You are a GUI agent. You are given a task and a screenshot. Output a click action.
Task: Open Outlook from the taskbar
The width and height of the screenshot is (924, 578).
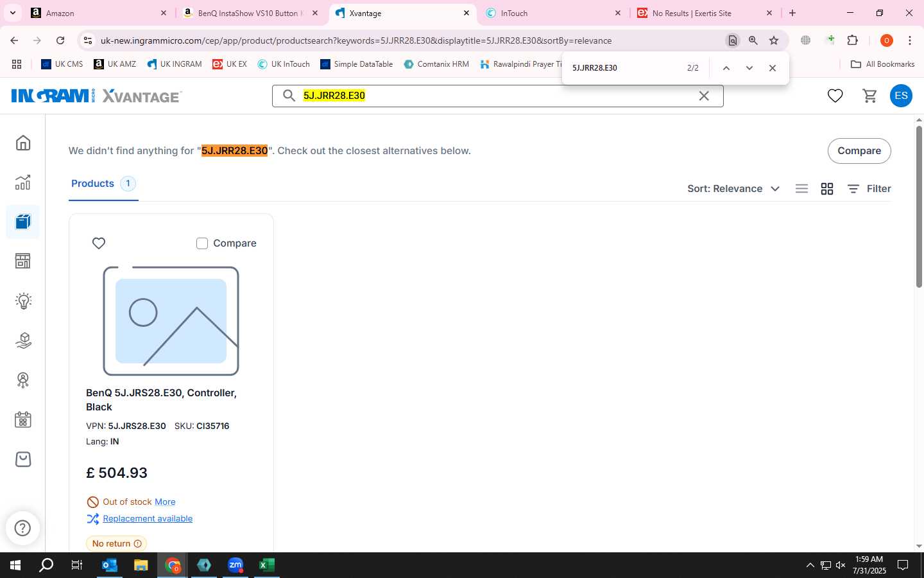[110, 565]
